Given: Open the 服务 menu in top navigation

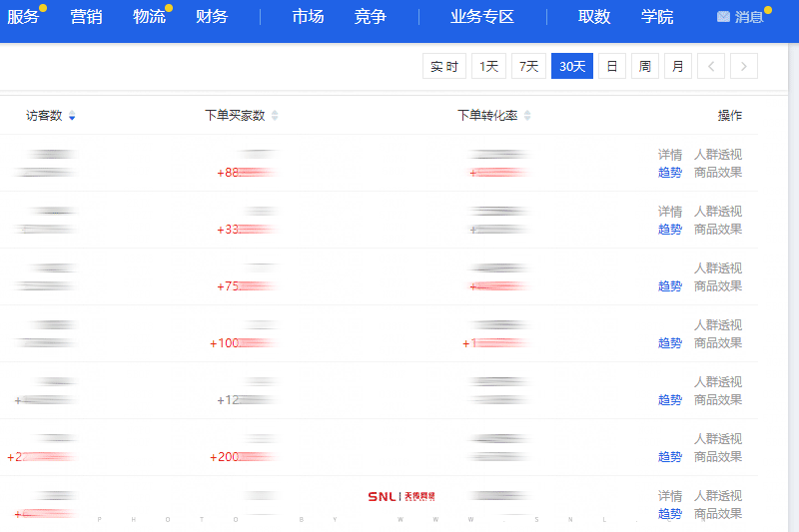Looking at the screenshot, I should pos(23,17).
